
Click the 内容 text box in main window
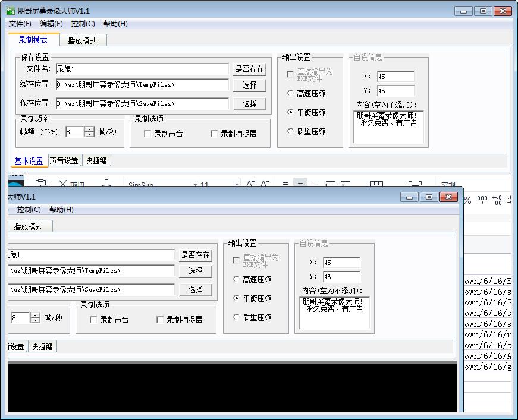pyautogui.click(x=388, y=127)
